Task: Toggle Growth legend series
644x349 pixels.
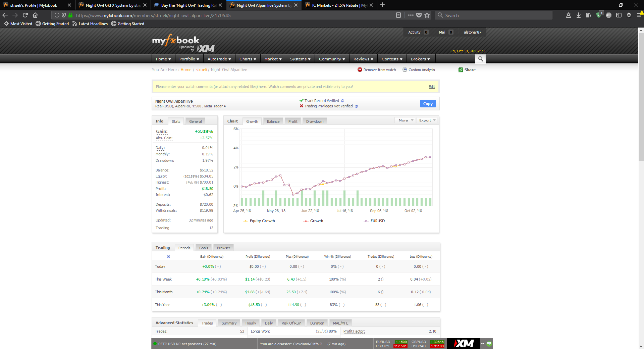Action: [x=313, y=221]
